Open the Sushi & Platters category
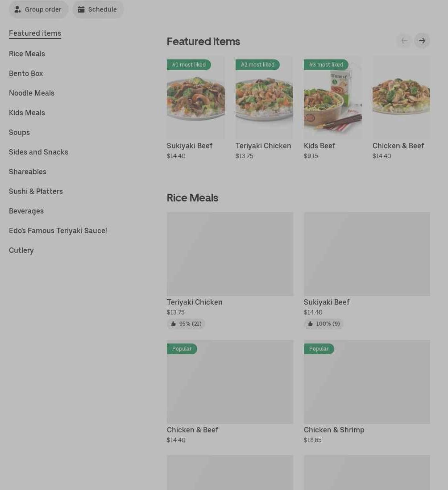The image size is (448, 490). click(36, 191)
